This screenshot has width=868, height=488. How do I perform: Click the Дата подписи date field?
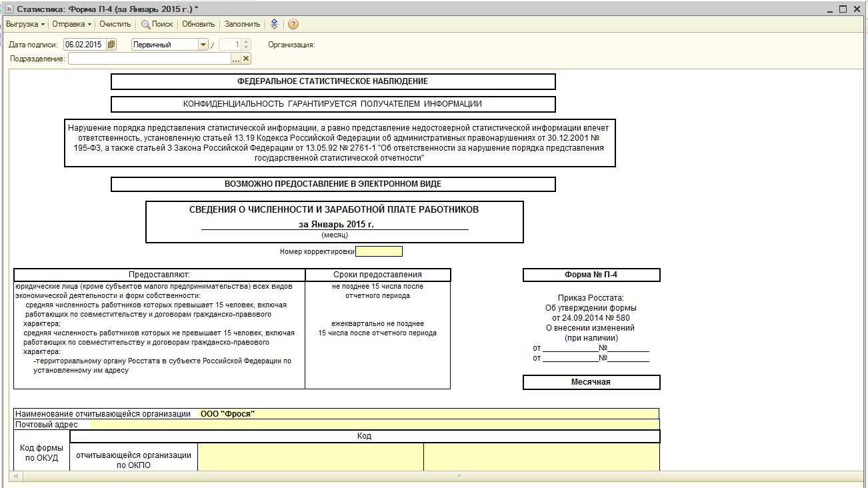click(x=84, y=45)
